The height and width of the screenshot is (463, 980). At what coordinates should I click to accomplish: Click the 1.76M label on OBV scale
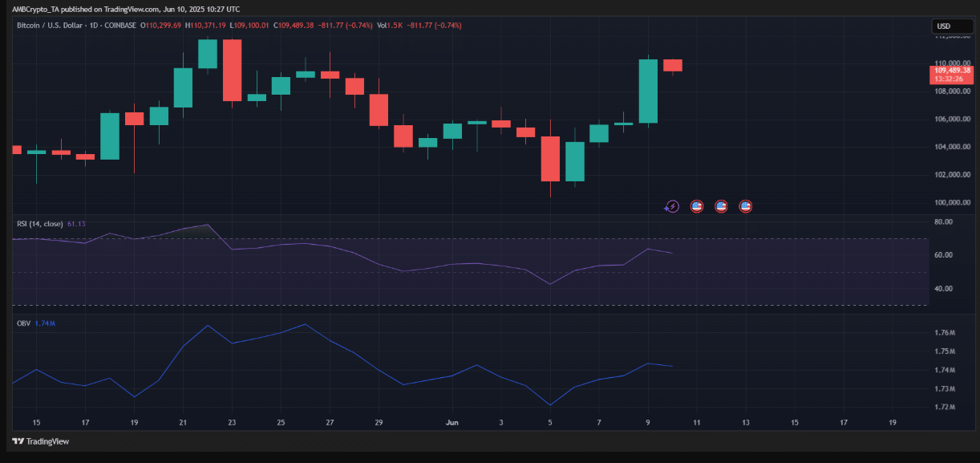[x=945, y=332]
